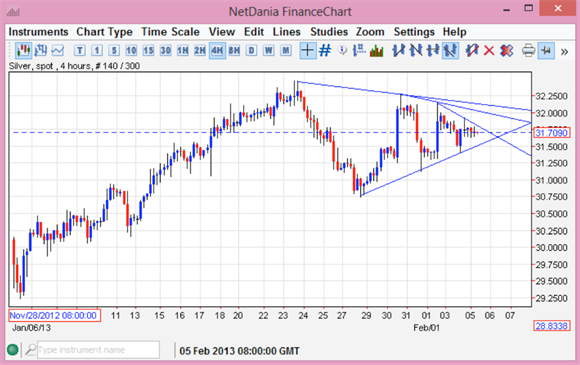Switch to the line chart icon
The width and height of the screenshot is (580, 365).
(58, 50)
